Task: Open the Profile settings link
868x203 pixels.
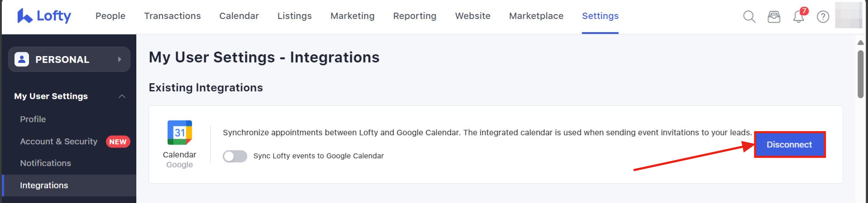Action: tap(33, 119)
